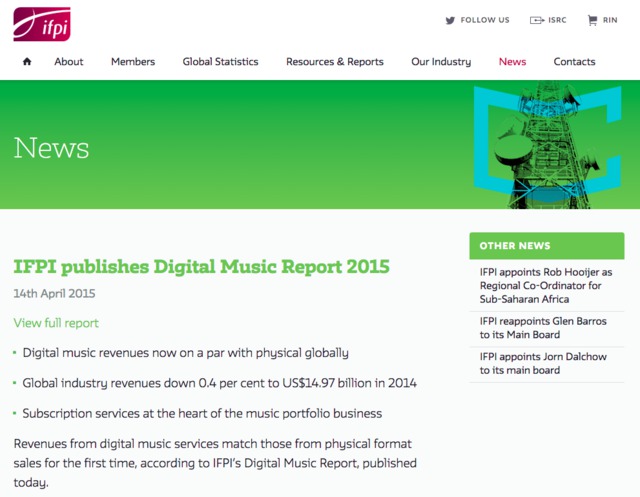Open article headline Digital Music Report 2015
This screenshot has height=497, width=640.
pos(201,267)
